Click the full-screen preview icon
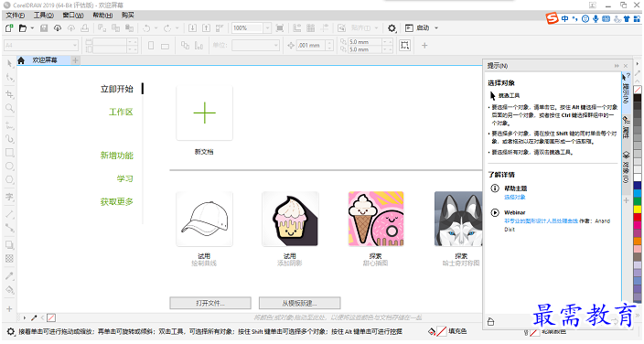The width and height of the screenshot is (644, 344). 280,28
